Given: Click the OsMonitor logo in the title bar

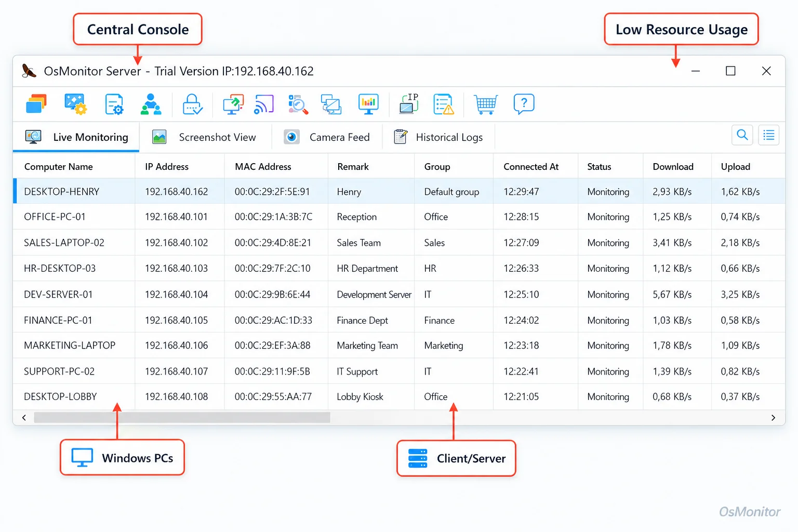Looking at the screenshot, I should click(29, 71).
